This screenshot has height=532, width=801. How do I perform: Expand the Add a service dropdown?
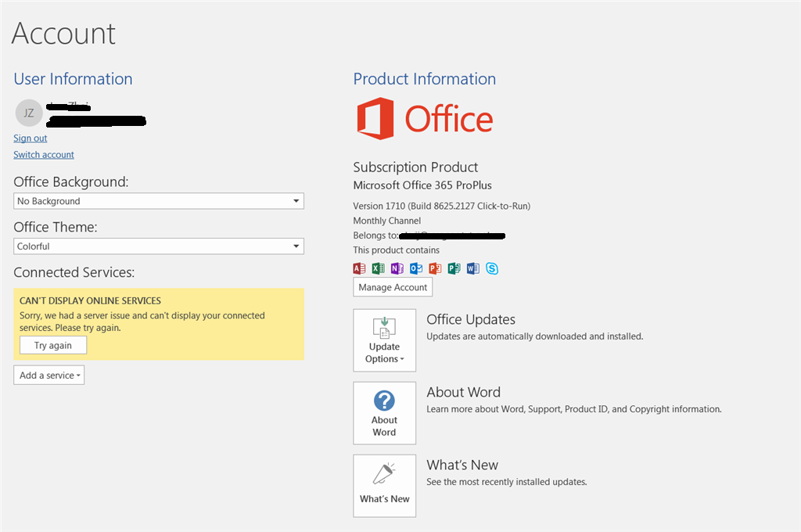[x=49, y=375]
